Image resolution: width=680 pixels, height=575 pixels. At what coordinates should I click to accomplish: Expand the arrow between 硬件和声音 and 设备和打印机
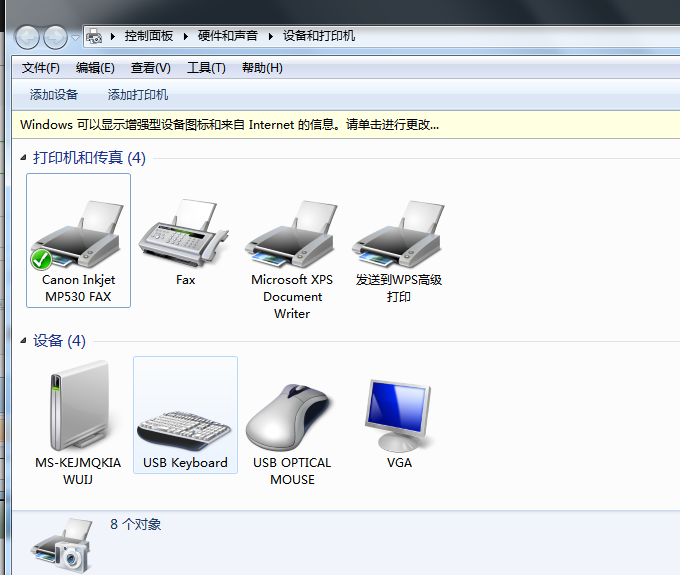(271, 36)
